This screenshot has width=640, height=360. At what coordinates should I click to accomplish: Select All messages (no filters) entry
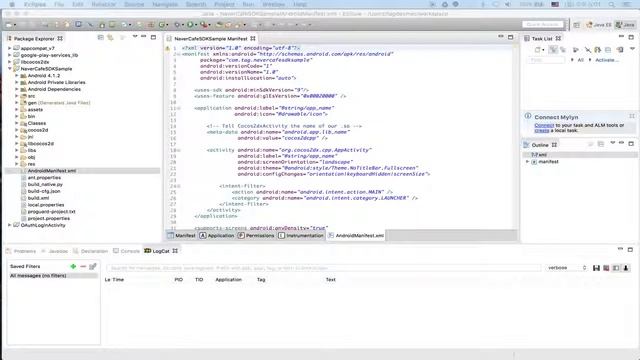(x=53, y=276)
